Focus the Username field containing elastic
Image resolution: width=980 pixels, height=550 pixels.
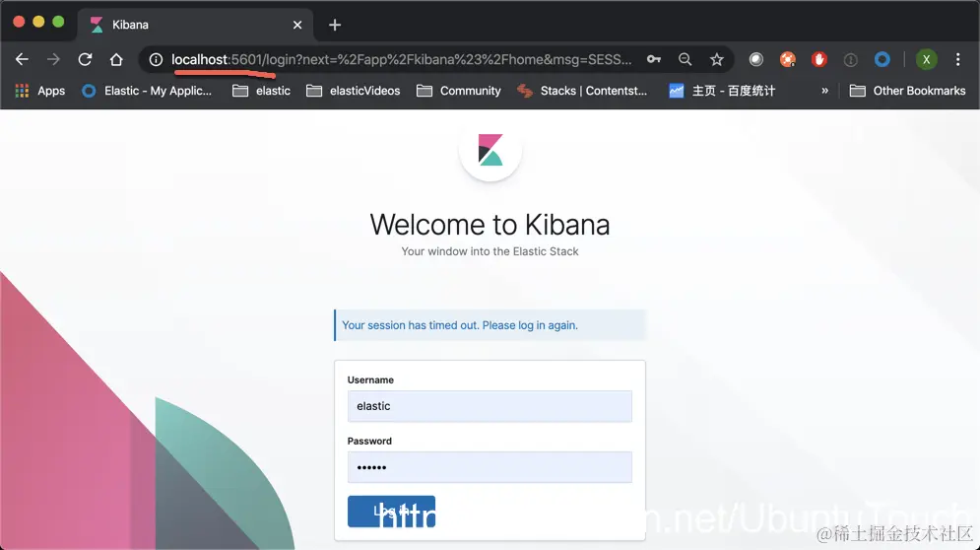click(x=490, y=406)
